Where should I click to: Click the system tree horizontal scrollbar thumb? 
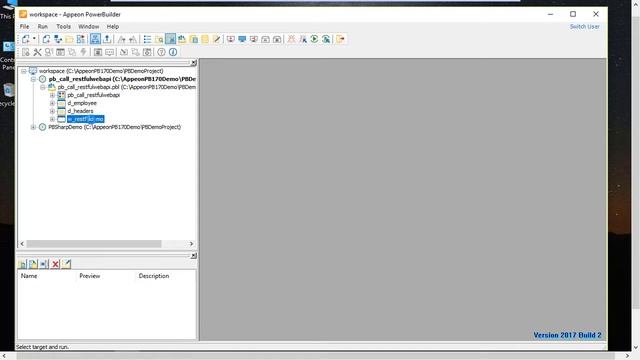tap(93, 244)
